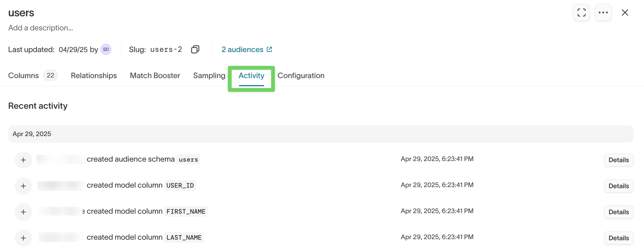644x250 pixels.
Task: Close the users schema panel
Action: tap(625, 12)
